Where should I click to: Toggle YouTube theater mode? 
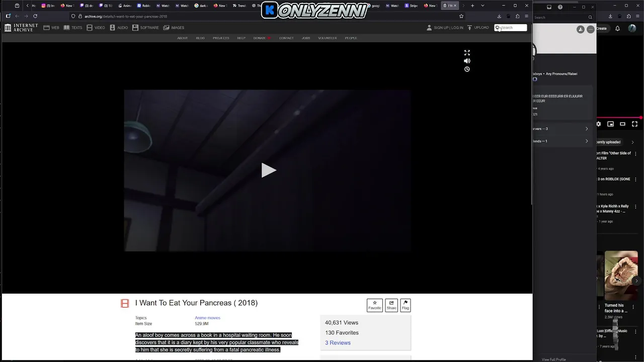(622, 124)
